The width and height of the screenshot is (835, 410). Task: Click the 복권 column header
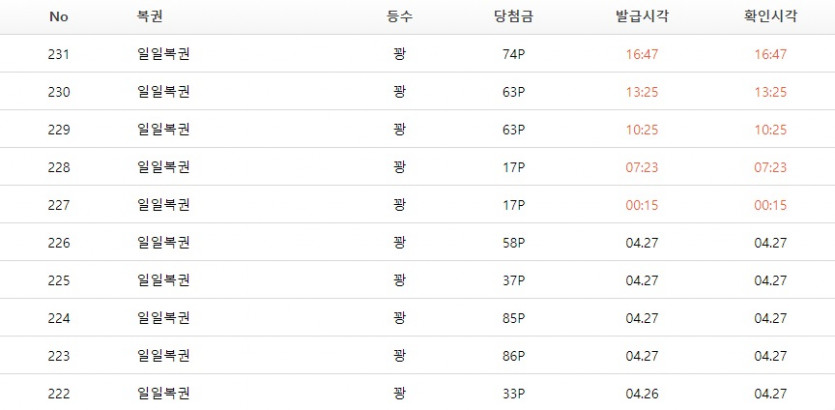(x=150, y=17)
